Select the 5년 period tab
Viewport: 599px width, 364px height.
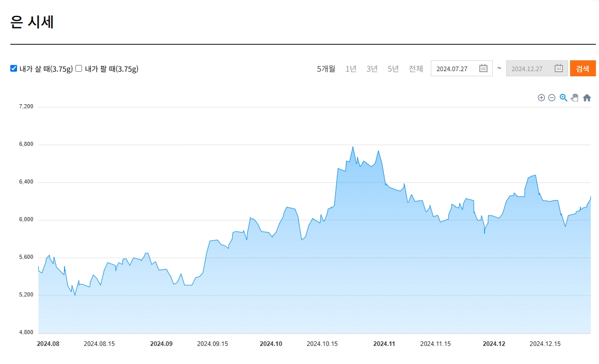pos(393,69)
